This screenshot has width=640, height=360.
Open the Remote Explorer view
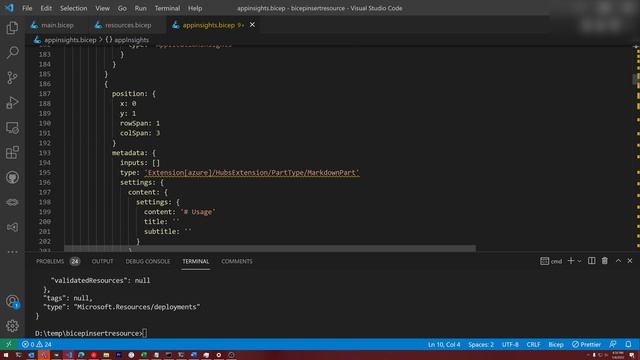12,128
